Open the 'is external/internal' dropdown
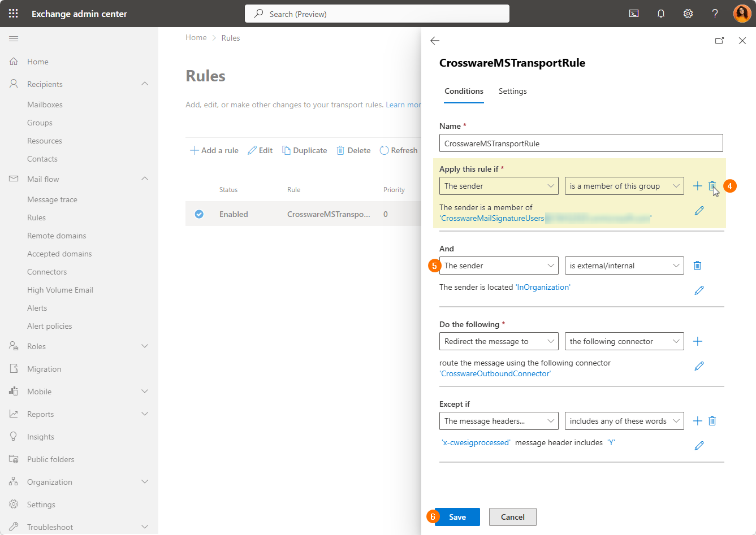This screenshot has height=535, width=756. coord(624,266)
